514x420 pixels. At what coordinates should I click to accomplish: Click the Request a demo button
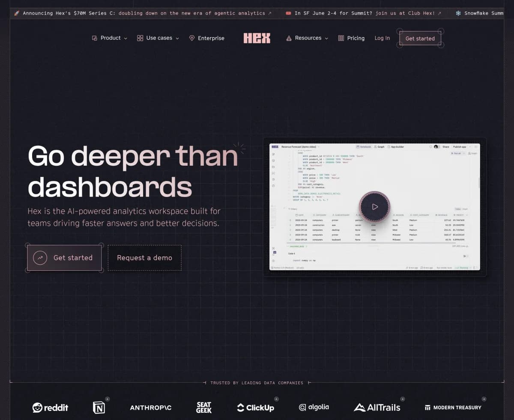click(x=144, y=257)
